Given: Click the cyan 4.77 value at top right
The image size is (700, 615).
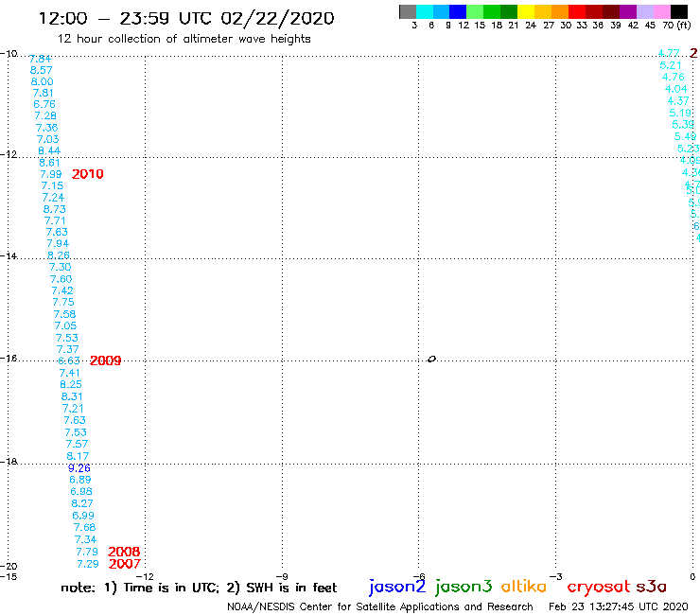Looking at the screenshot, I should point(669,54).
